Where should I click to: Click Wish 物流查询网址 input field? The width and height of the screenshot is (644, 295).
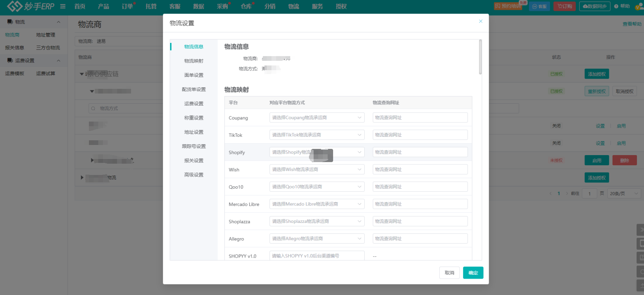pyautogui.click(x=420, y=170)
